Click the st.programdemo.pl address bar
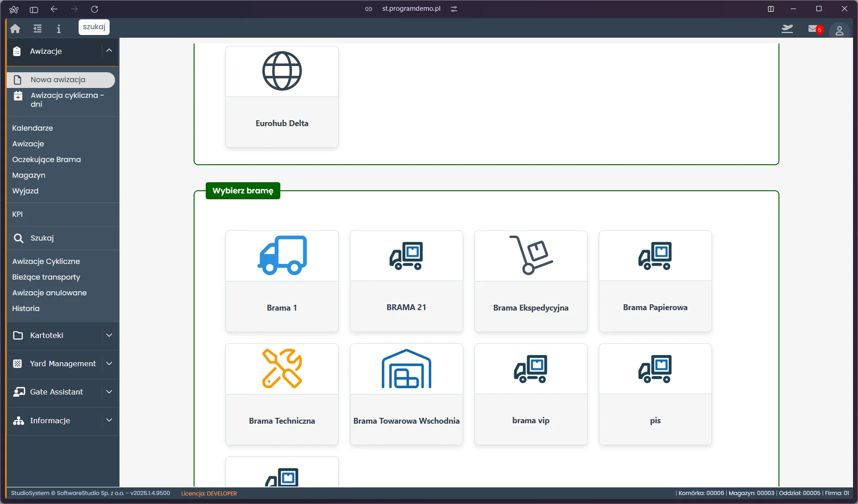The width and height of the screenshot is (858, 504). (411, 9)
